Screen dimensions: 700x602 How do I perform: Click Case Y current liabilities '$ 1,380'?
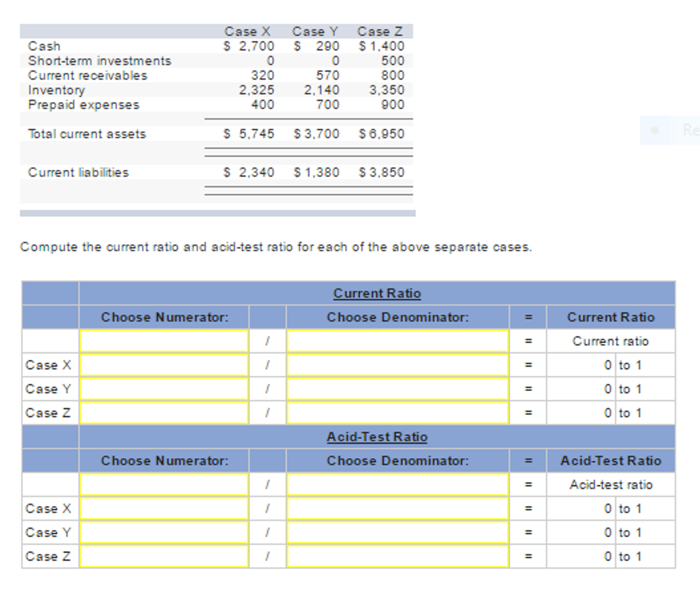[x=316, y=172]
